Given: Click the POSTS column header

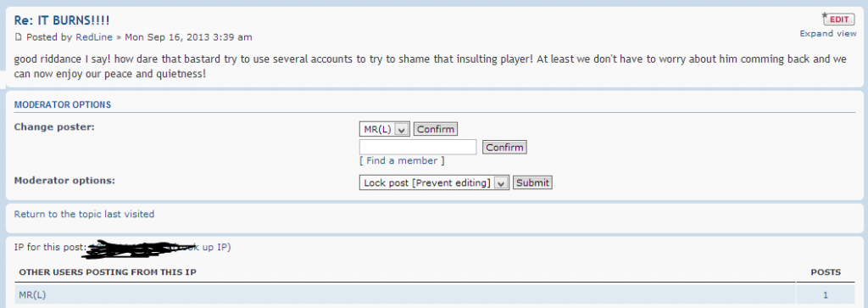Looking at the screenshot, I should tap(826, 272).
